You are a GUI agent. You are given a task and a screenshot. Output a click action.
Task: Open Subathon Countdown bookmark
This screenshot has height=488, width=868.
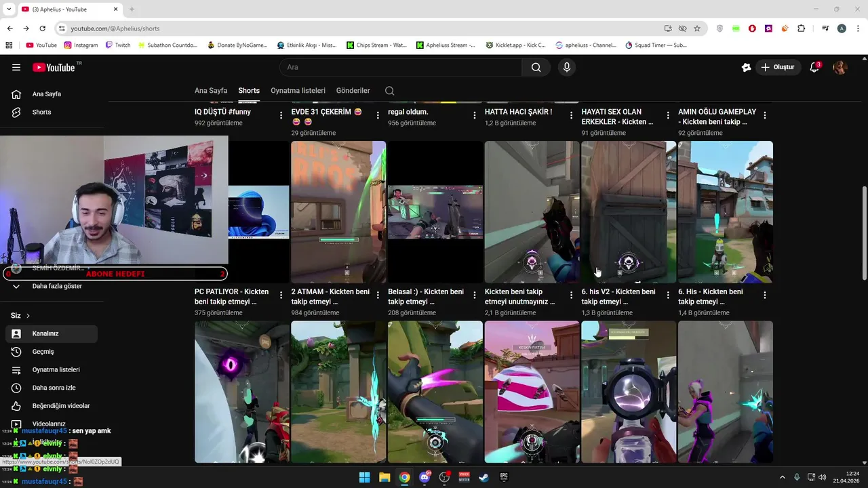click(x=167, y=45)
